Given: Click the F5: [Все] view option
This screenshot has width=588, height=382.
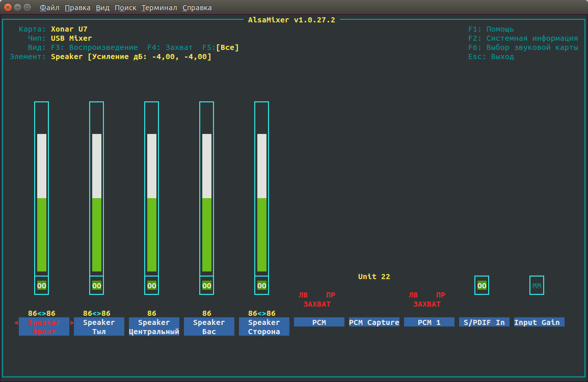Looking at the screenshot, I should pos(221,47).
